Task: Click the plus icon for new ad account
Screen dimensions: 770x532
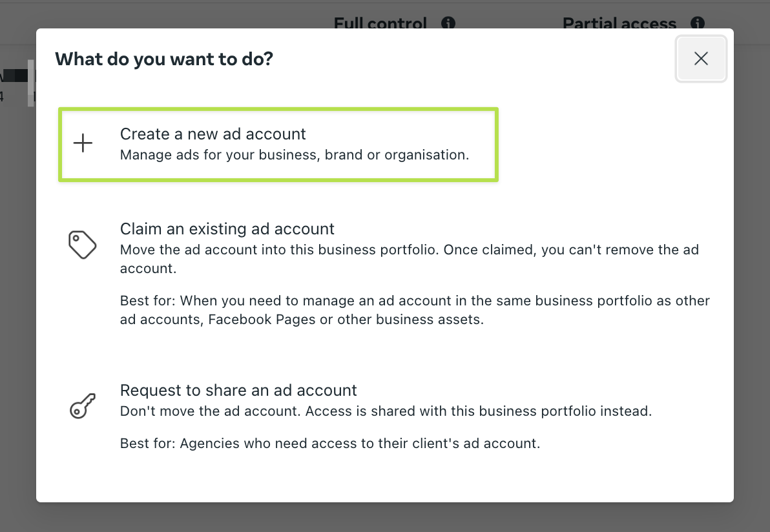Action: point(83,143)
